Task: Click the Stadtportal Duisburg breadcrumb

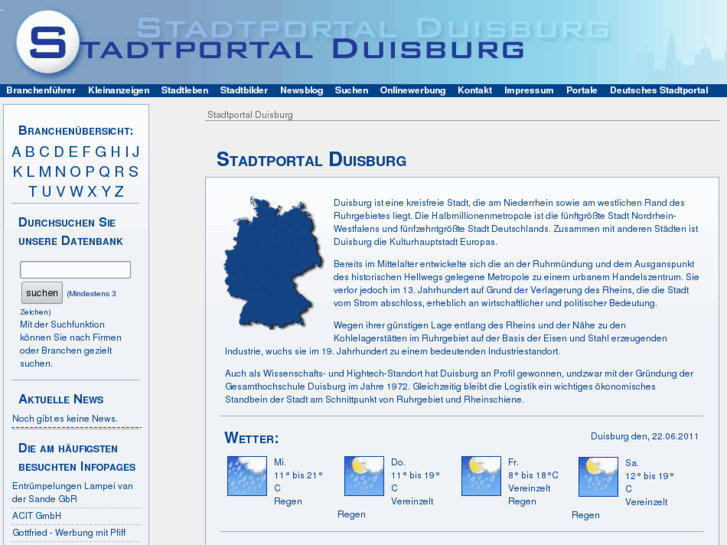Action: (250, 115)
